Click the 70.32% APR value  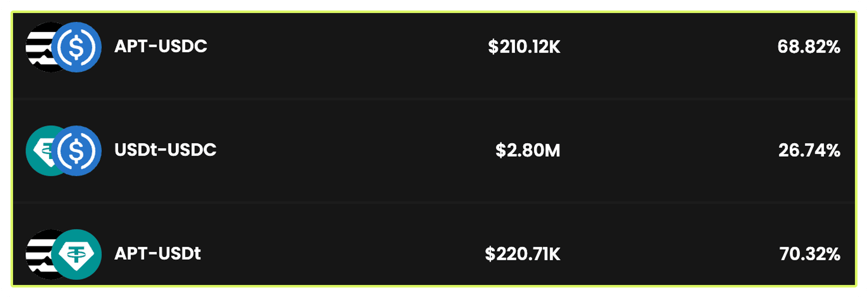click(809, 254)
